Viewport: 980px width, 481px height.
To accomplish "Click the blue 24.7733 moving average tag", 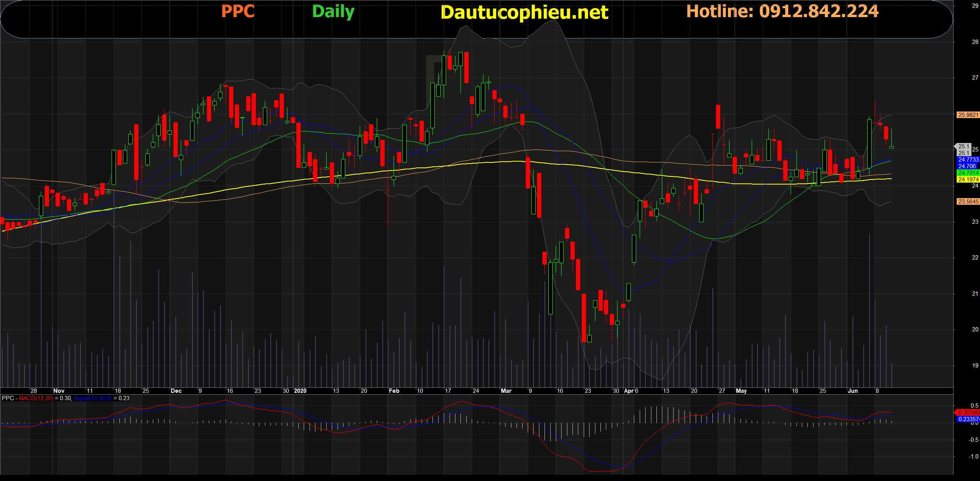I will pos(968,160).
